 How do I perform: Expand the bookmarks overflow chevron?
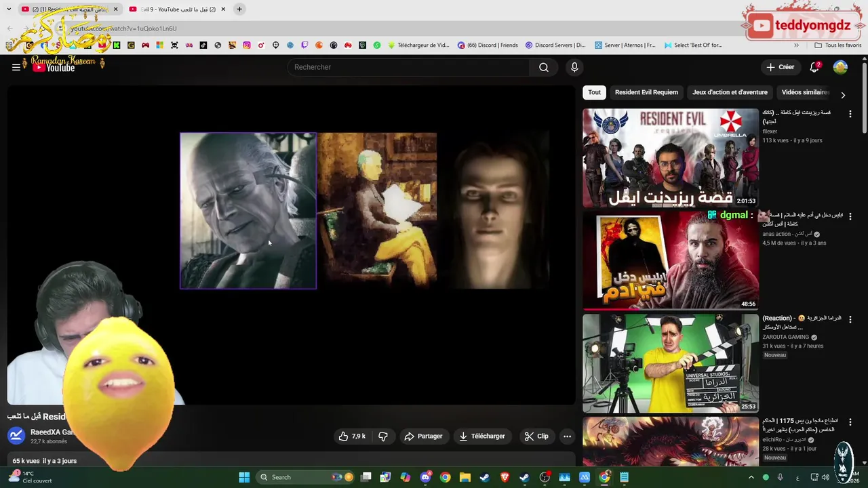point(796,45)
